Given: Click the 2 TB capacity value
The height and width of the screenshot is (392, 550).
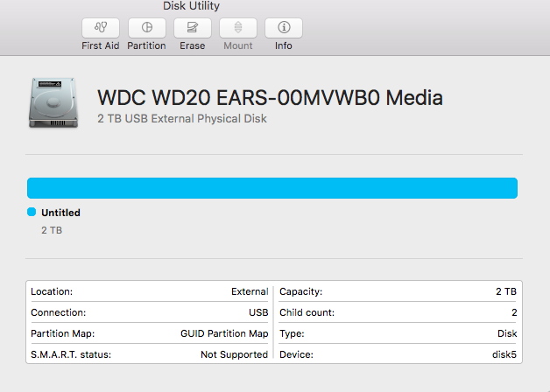Looking at the screenshot, I should pos(506,291).
